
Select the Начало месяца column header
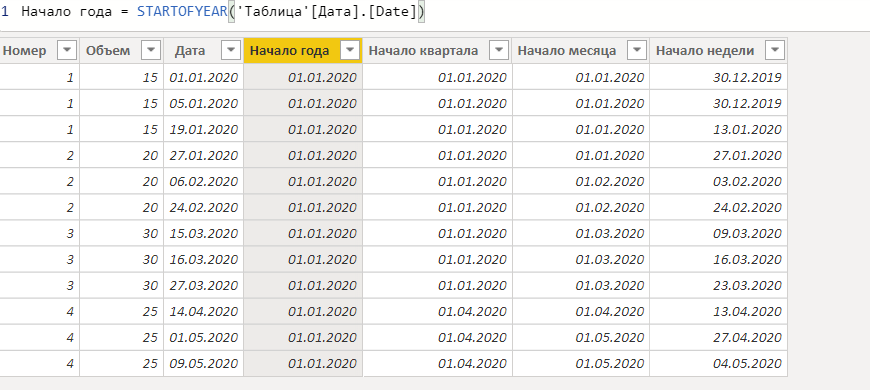580,50
